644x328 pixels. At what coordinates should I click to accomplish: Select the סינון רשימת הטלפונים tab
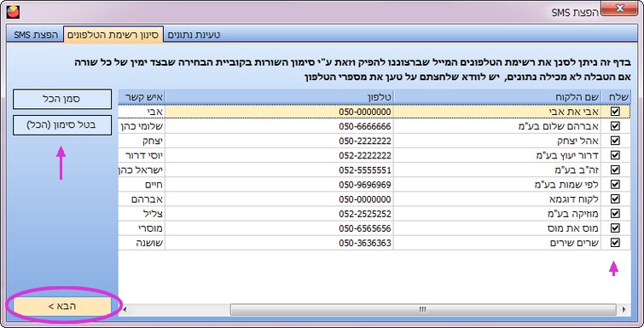[113, 34]
